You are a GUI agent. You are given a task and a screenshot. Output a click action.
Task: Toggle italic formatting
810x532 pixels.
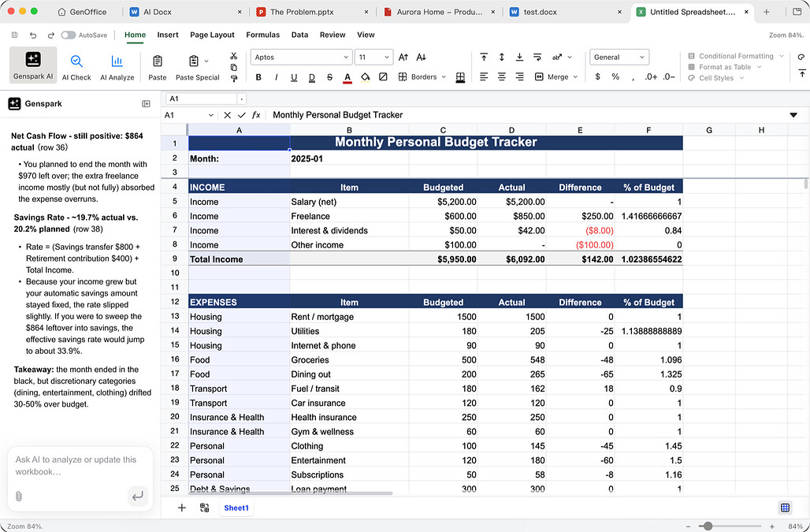277,77
